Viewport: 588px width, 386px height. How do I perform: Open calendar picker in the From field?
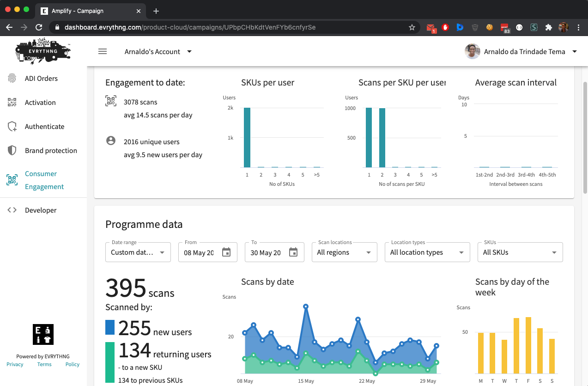tap(226, 252)
